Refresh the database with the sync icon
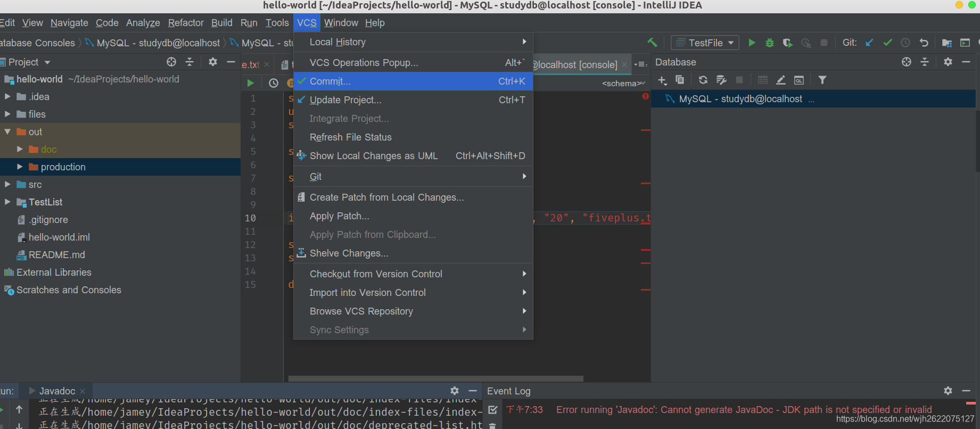Screen dimensions: 980x429 [703, 80]
